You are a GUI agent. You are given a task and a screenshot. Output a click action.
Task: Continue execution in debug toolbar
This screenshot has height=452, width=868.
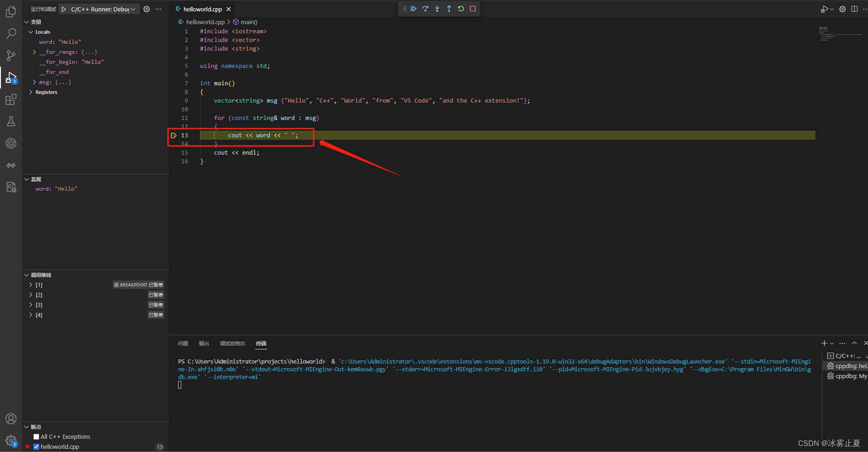point(413,9)
